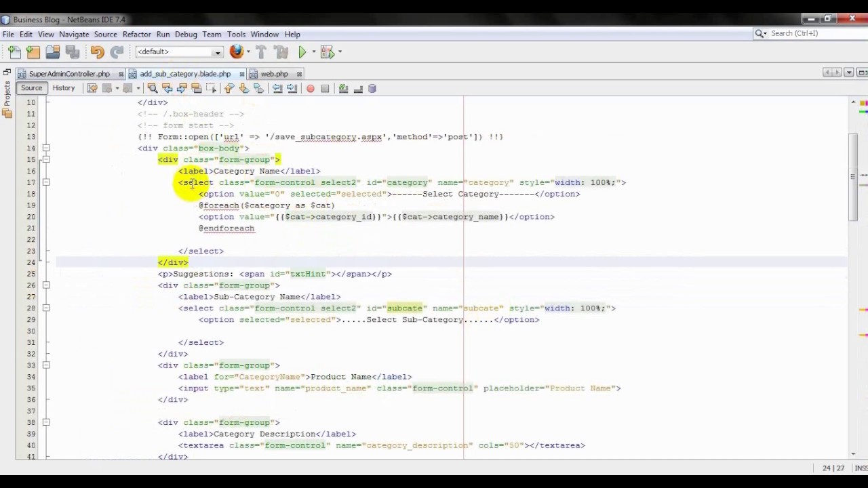Open the Navigate menu

tap(74, 34)
